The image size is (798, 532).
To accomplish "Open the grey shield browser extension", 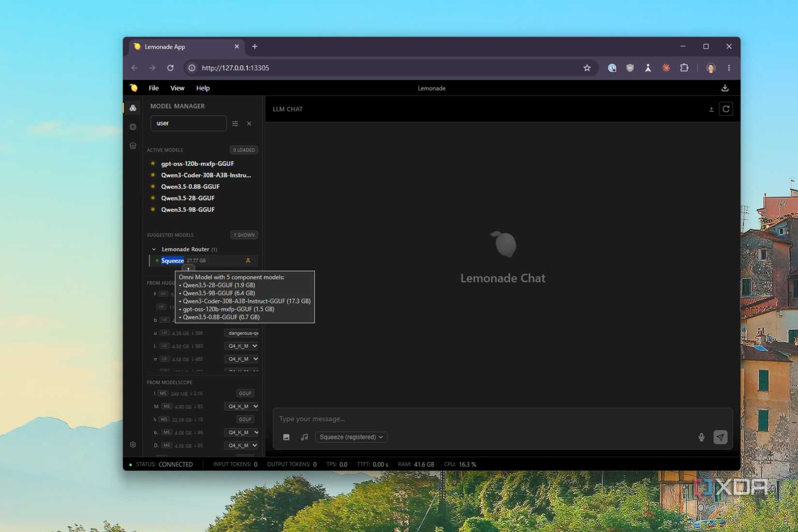I will (x=630, y=68).
